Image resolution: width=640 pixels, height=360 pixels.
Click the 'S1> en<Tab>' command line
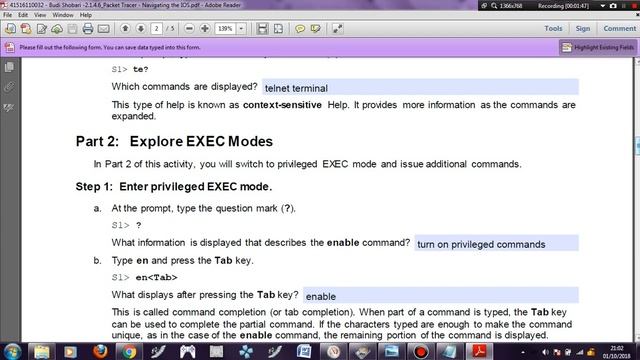tap(144, 278)
